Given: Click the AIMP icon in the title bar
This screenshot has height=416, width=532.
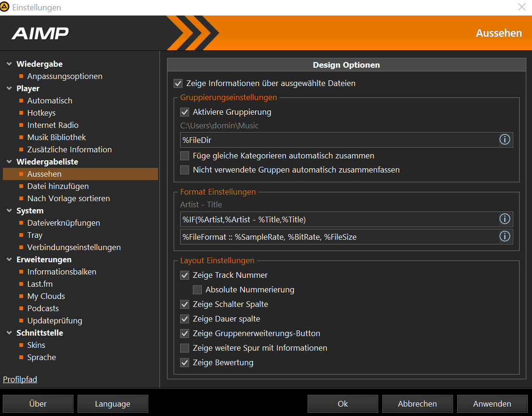Looking at the screenshot, I should click(4, 7).
